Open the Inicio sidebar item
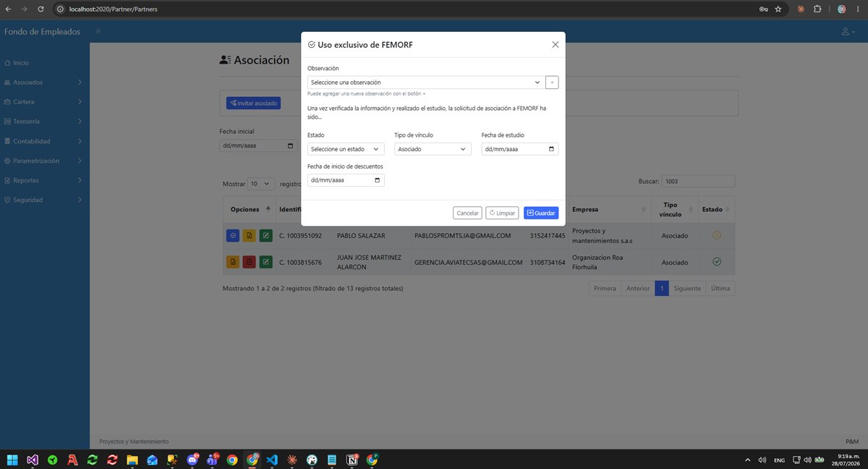 click(21, 63)
